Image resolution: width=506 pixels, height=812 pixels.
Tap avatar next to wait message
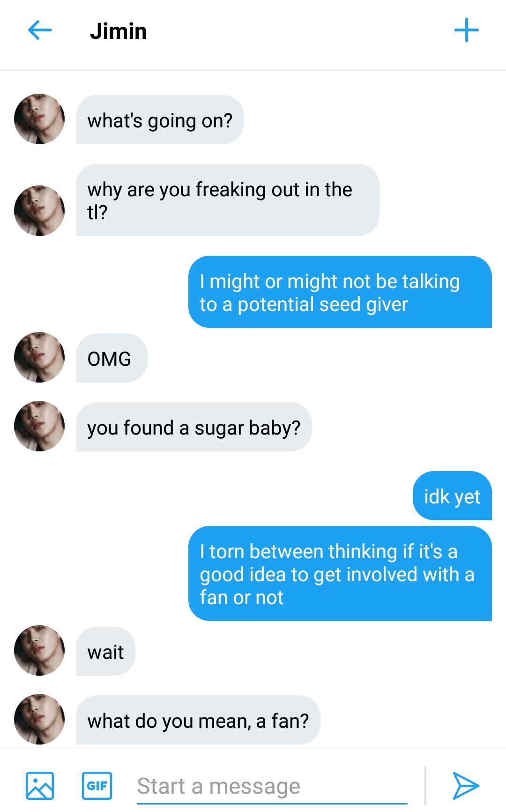coord(39,650)
